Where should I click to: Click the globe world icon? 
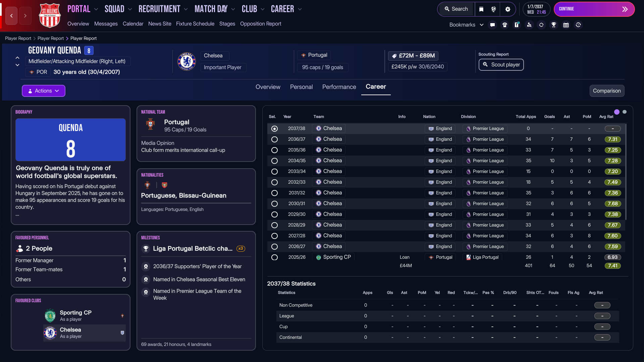click(493, 9)
